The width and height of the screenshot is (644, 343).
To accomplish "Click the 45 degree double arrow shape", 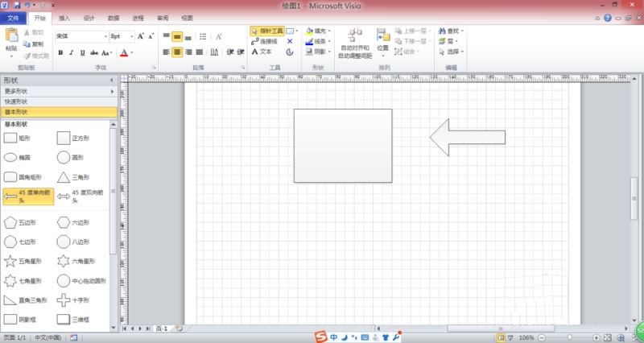I will [80, 196].
